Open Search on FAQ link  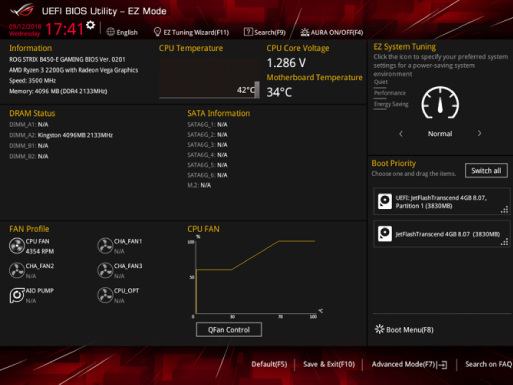489,364
